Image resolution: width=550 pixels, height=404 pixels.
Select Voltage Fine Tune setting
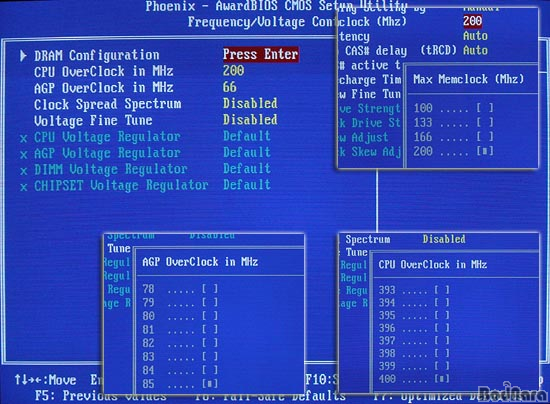click(x=93, y=121)
